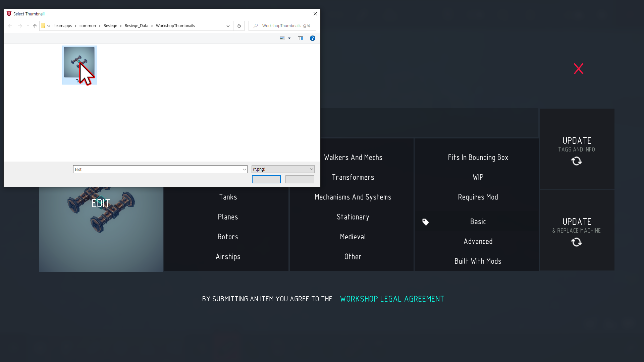
Task: Click the blue help question mark icon
Action: 312,38
